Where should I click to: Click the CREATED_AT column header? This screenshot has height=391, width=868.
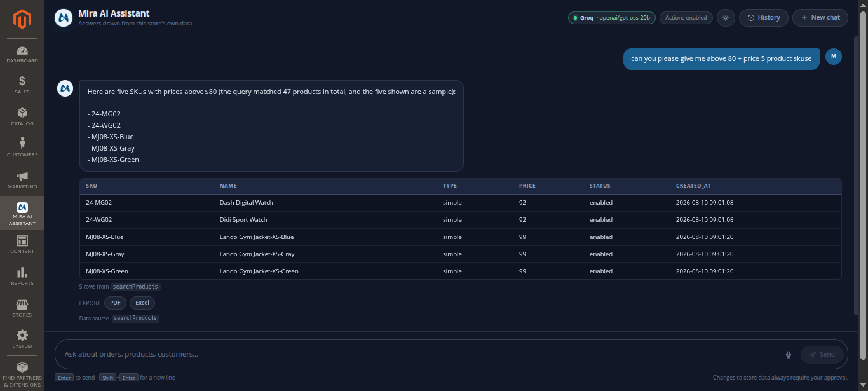coord(693,186)
